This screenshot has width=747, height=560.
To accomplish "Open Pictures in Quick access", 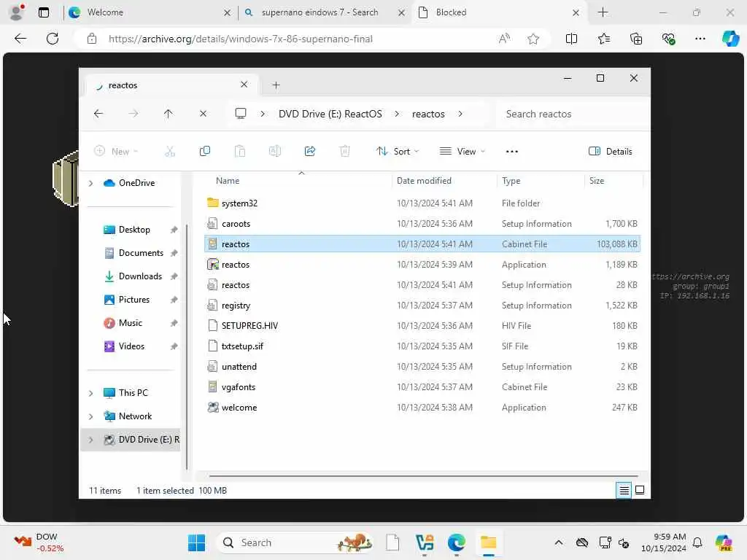I will tap(134, 300).
